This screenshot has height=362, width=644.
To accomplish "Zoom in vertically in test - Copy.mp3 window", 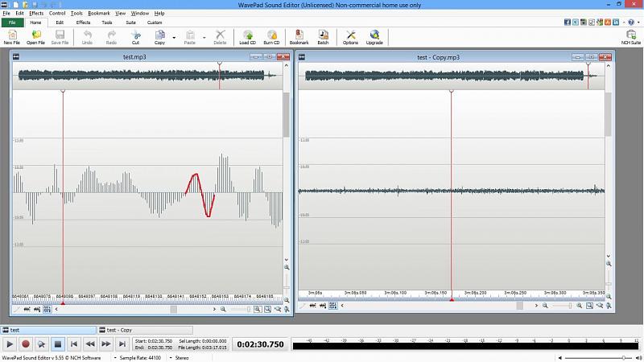I will click(x=609, y=264).
